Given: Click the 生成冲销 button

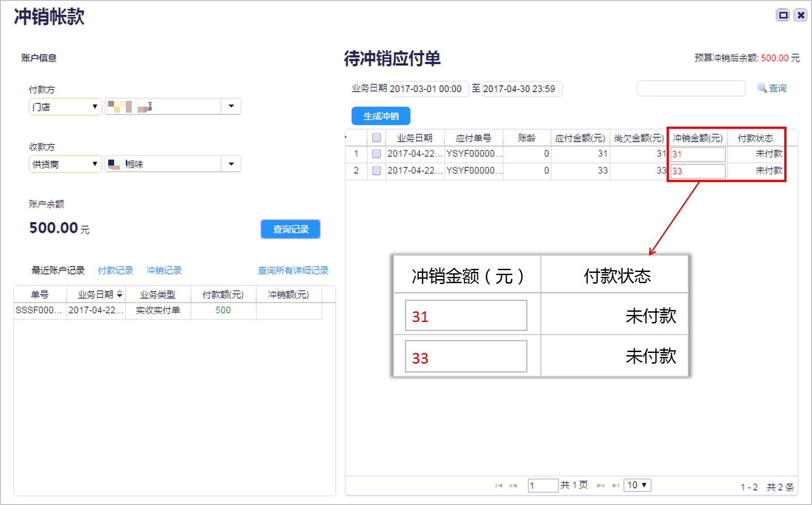Looking at the screenshot, I should point(381,116).
